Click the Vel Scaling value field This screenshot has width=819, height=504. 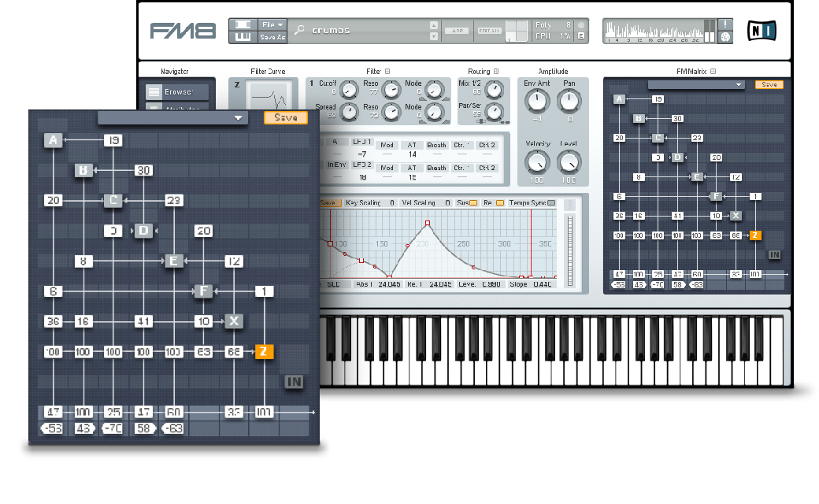click(x=447, y=202)
